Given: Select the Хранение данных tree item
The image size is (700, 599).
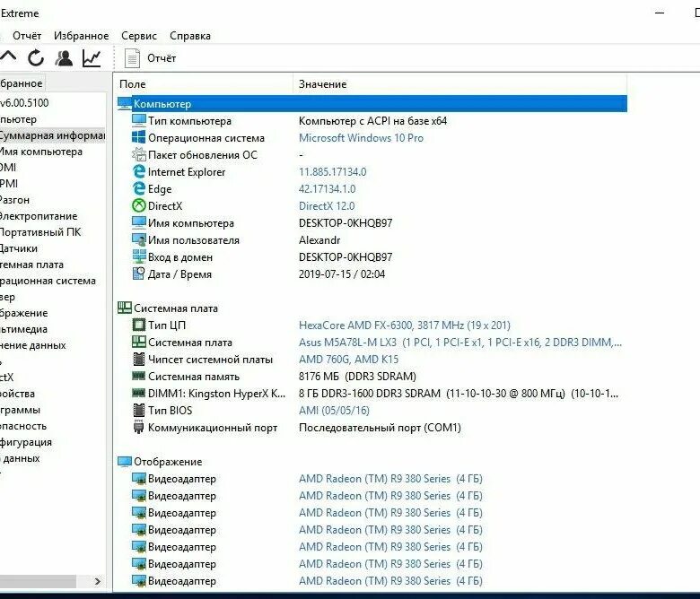Looking at the screenshot, I should (33, 345).
